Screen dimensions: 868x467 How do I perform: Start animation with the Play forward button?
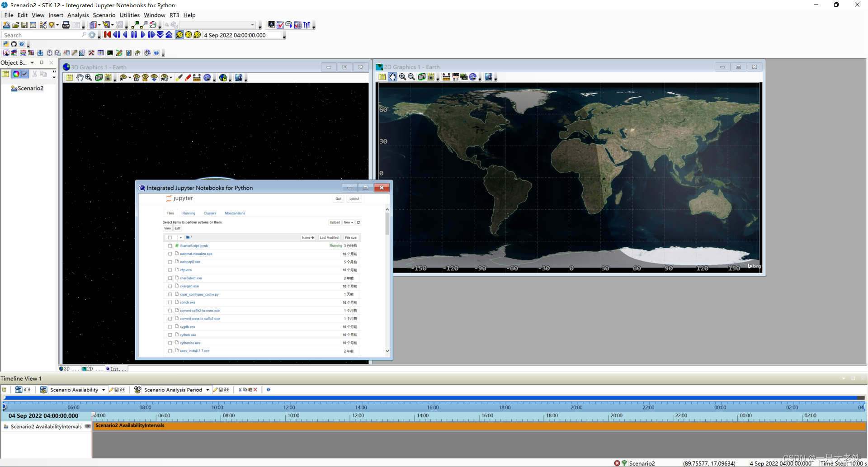pyautogui.click(x=143, y=35)
